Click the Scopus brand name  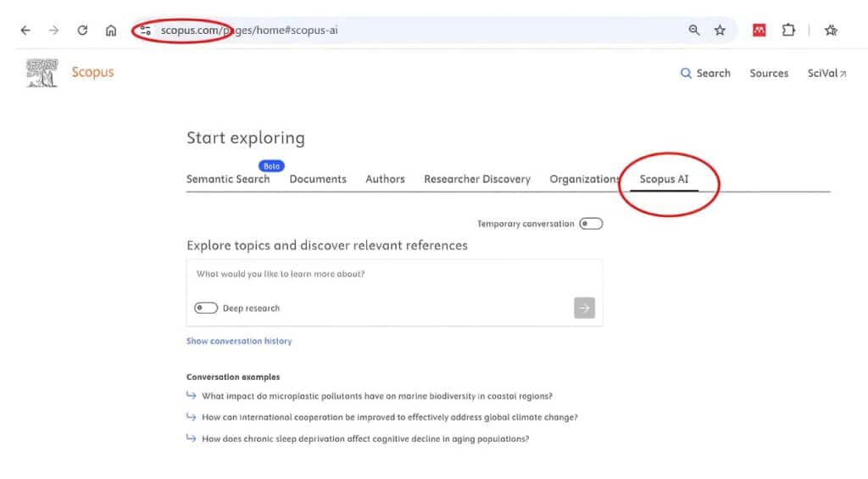[92, 73]
